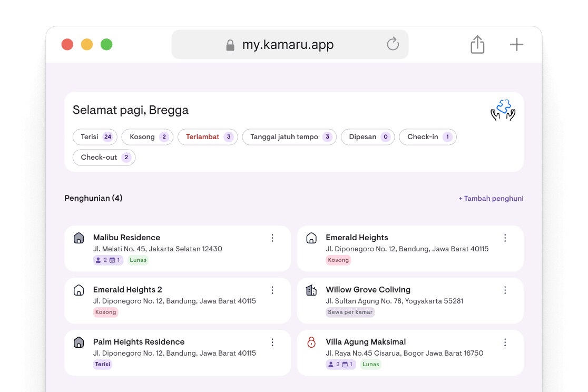Click Lunas badge on Malibu Residence
The width and height of the screenshot is (588, 392).
[x=138, y=260]
